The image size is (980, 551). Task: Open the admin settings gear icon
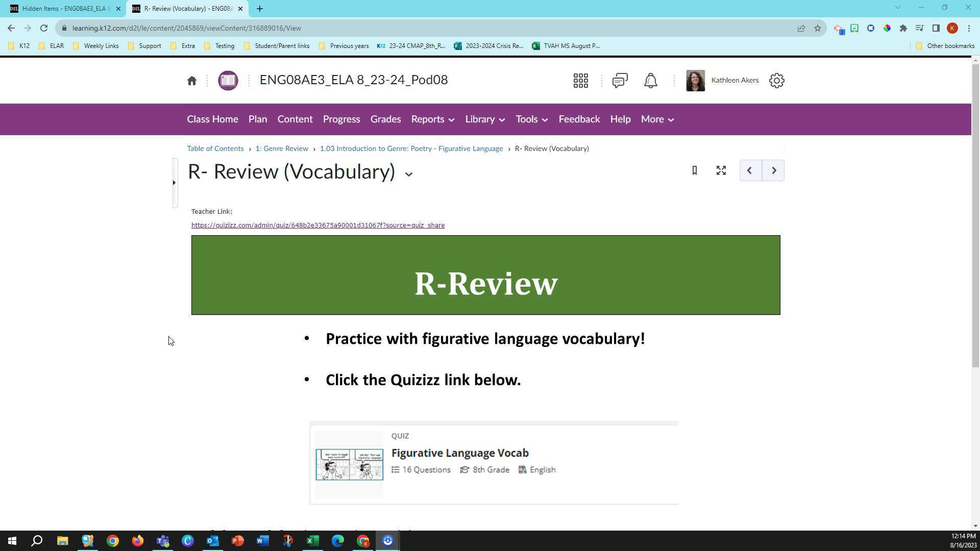tap(776, 81)
